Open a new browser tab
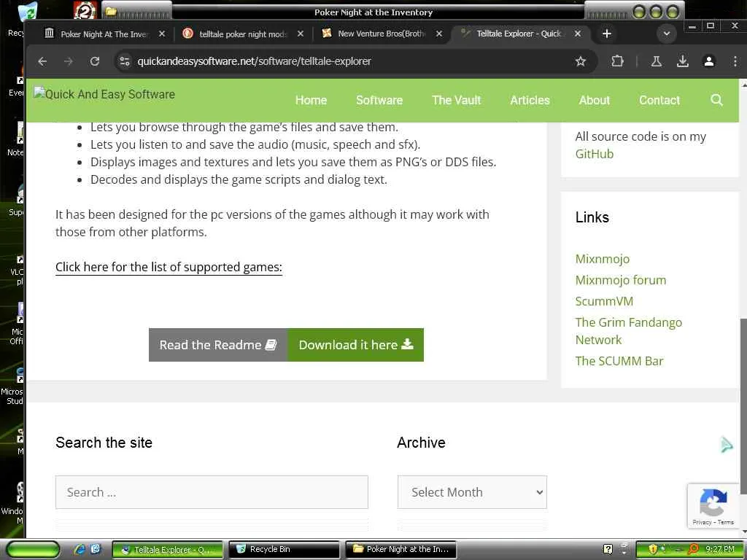 pyautogui.click(x=606, y=34)
